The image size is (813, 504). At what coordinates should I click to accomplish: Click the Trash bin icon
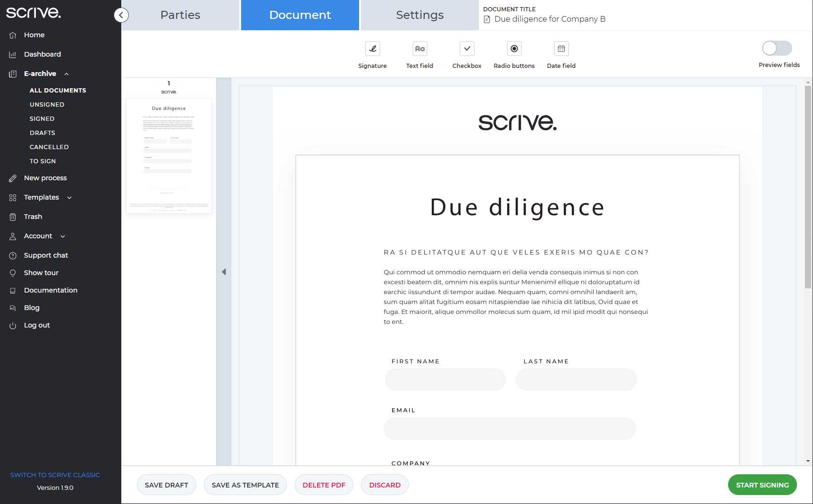tap(13, 217)
